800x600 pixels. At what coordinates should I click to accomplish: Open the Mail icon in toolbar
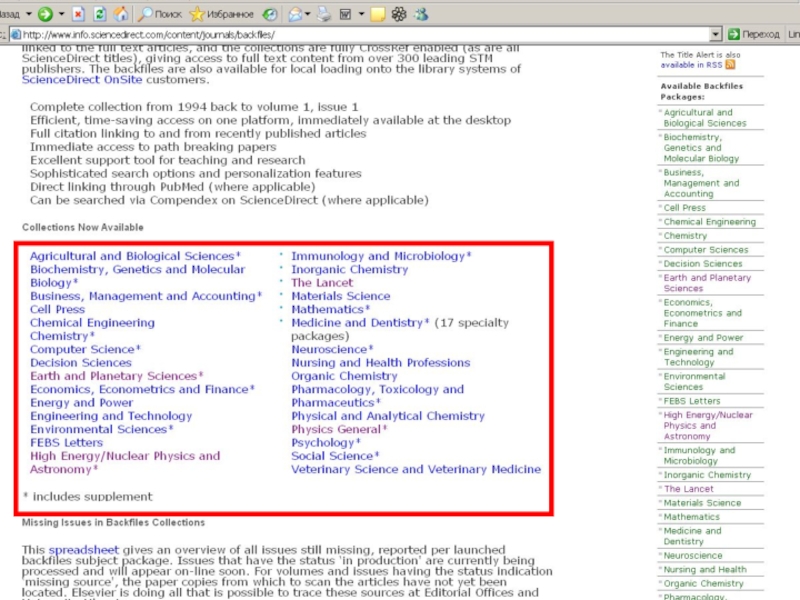296,14
